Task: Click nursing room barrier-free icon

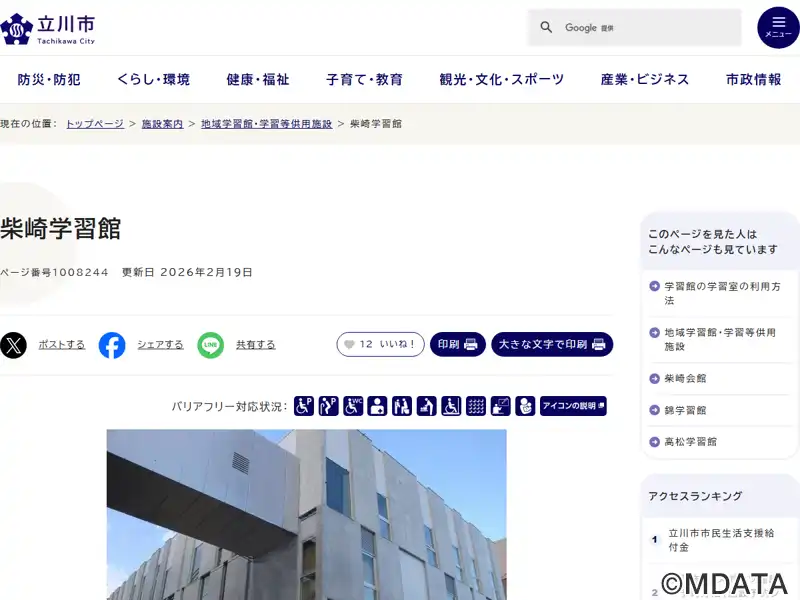Action: click(x=525, y=406)
